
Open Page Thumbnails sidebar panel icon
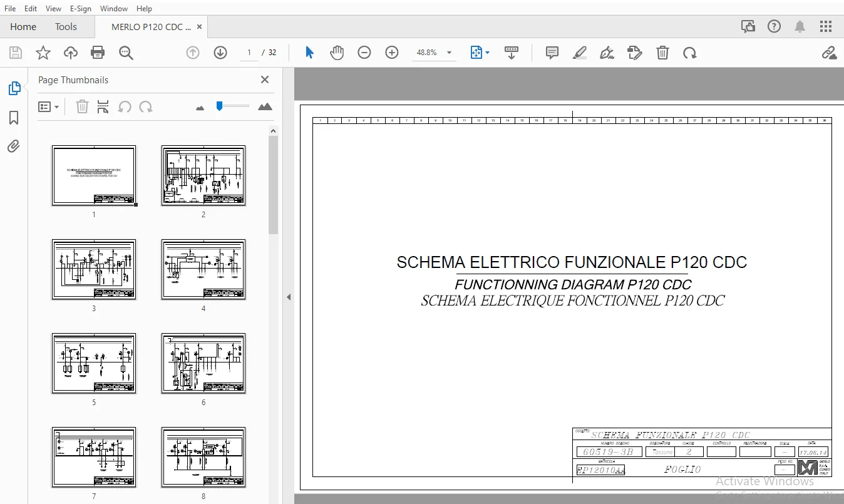pos(14,88)
